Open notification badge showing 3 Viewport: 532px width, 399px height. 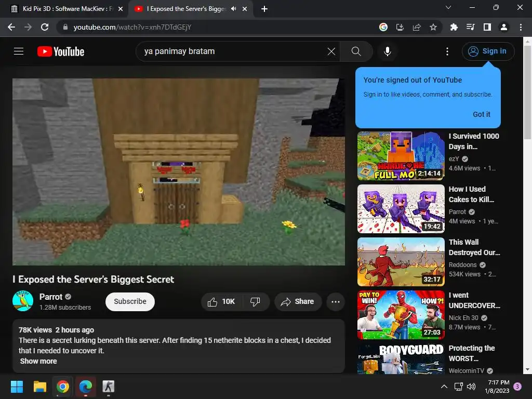[518, 387]
